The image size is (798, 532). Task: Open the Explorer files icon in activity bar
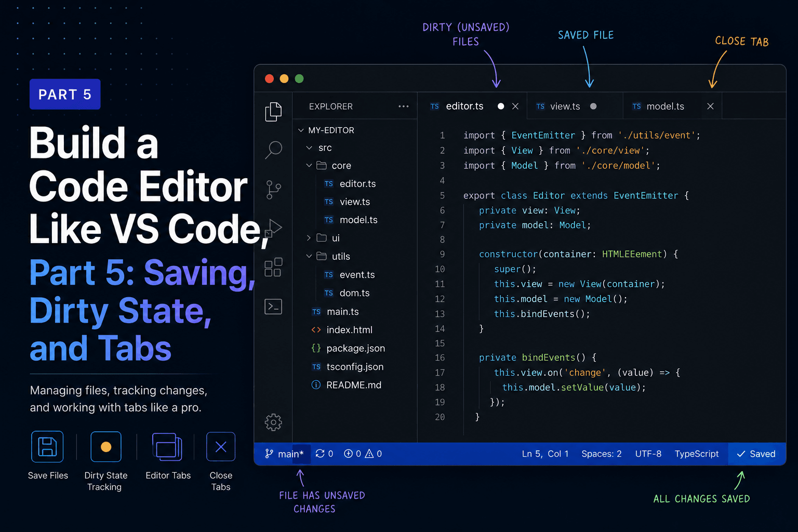(273, 112)
